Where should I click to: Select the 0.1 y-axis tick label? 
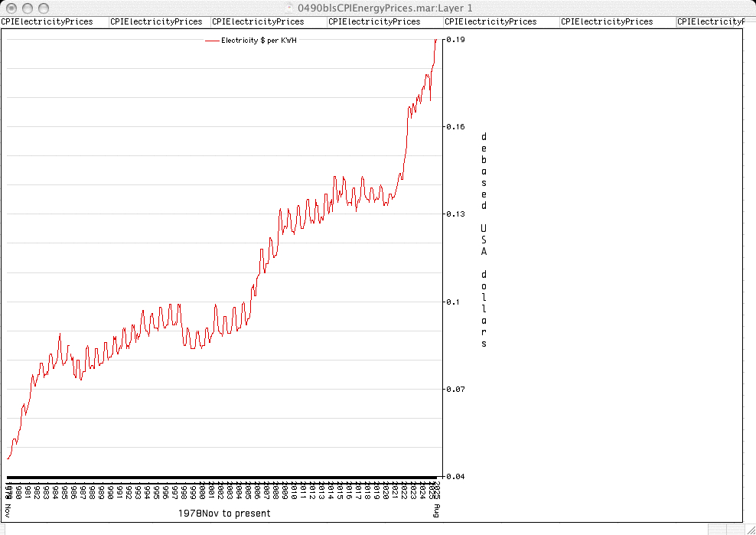click(x=453, y=302)
